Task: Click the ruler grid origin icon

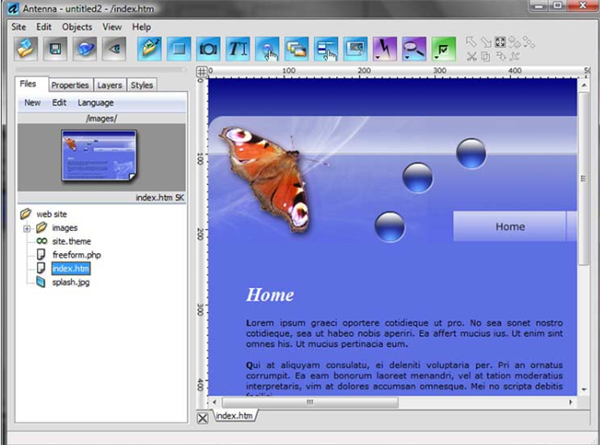Action: (202, 72)
